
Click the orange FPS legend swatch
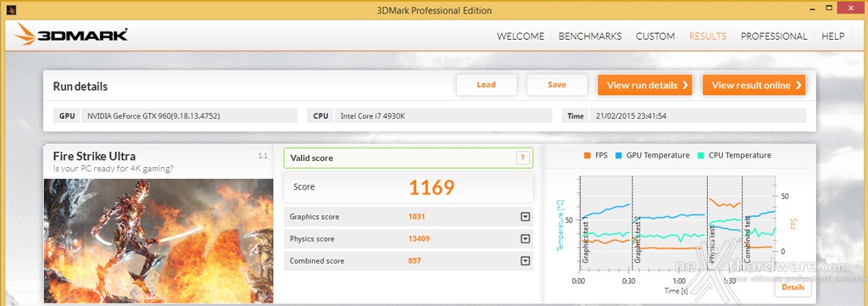pyautogui.click(x=587, y=155)
